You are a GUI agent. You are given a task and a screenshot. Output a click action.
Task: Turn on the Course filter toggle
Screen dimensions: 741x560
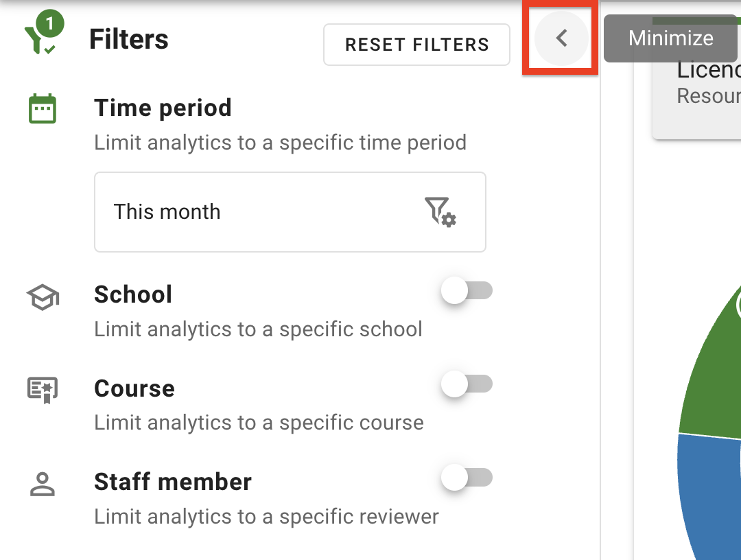click(x=467, y=385)
